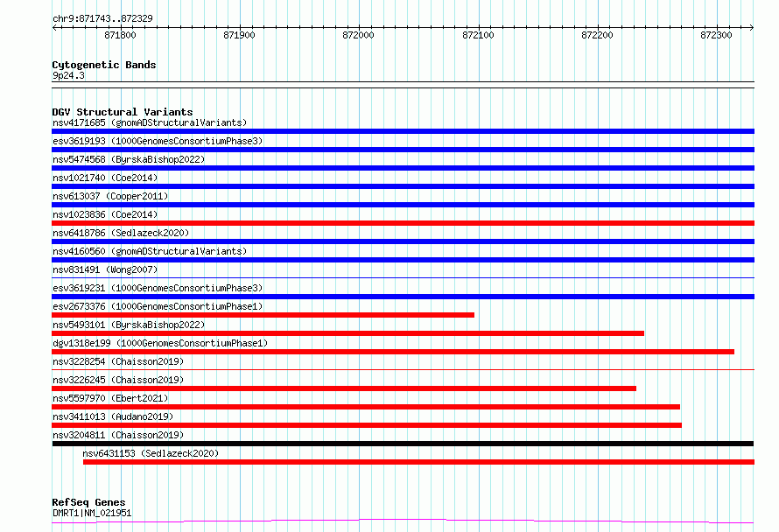779x532 pixels.
Task: Select the thin blue line under nsv831491
Action: pyautogui.click(x=403, y=277)
